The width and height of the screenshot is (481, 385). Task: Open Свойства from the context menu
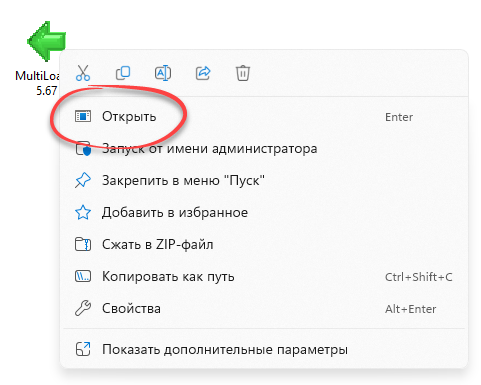pyautogui.click(x=264, y=309)
